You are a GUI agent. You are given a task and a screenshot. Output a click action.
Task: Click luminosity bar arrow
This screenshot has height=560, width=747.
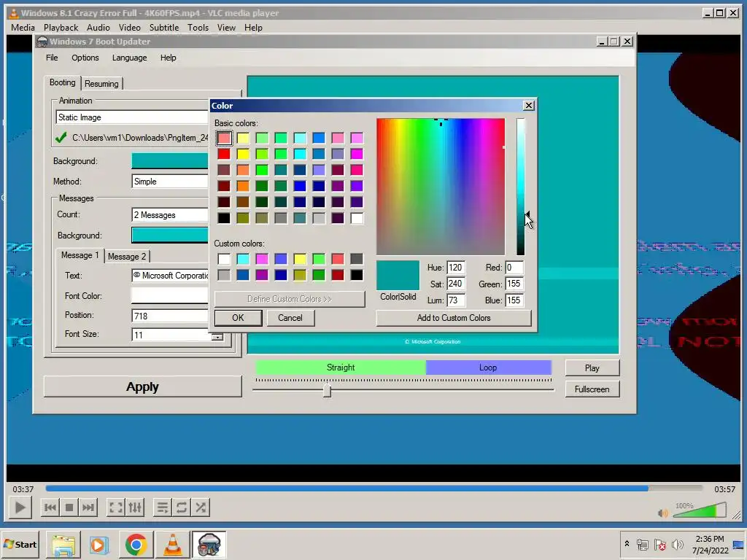click(x=527, y=215)
